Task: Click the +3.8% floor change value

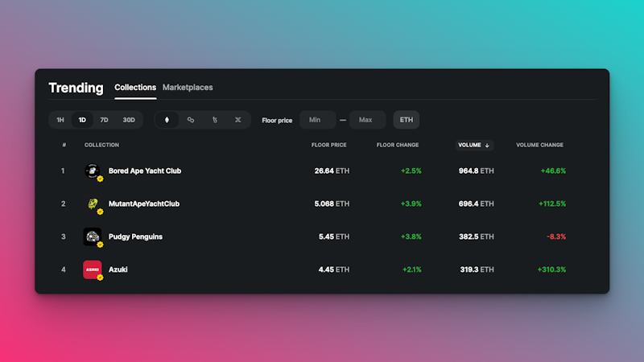Action: [411, 237]
